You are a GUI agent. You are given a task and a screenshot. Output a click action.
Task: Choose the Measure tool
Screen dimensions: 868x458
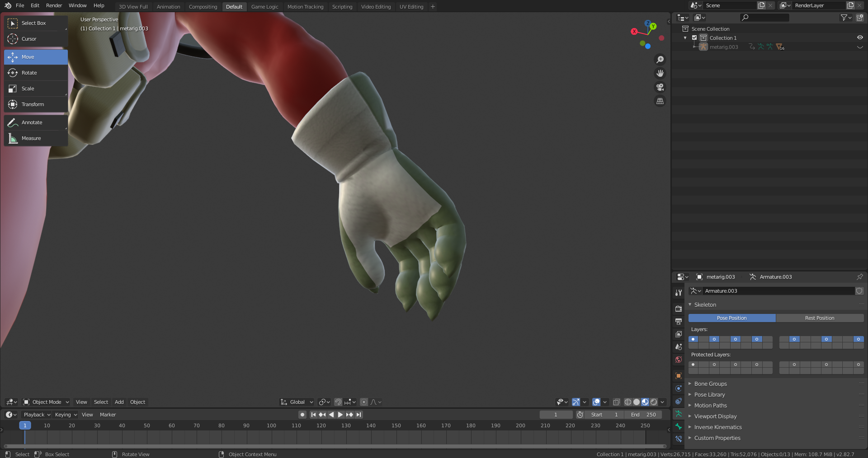(36, 138)
